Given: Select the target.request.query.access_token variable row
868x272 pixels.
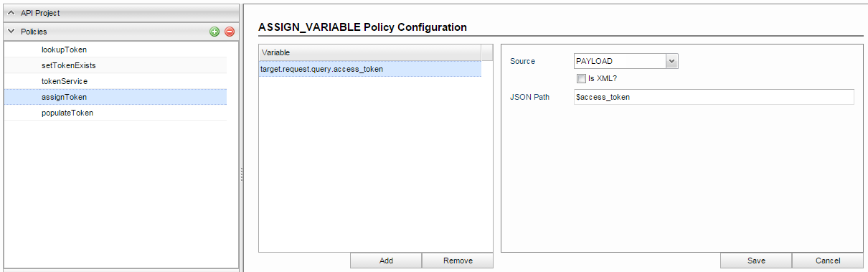Looking at the screenshot, I should point(370,69).
